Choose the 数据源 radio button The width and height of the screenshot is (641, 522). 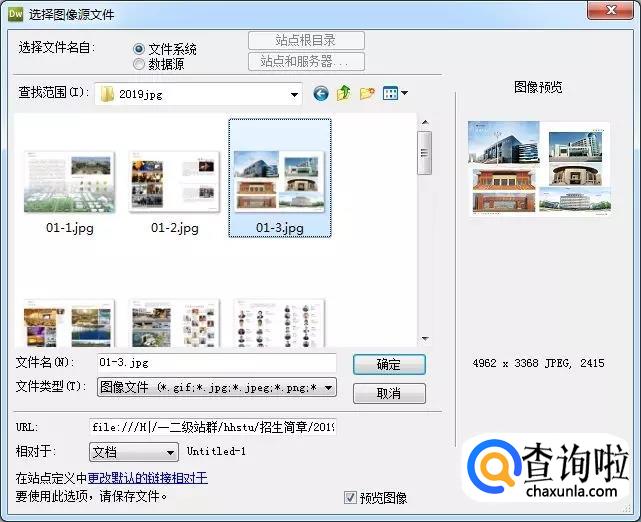(139, 64)
